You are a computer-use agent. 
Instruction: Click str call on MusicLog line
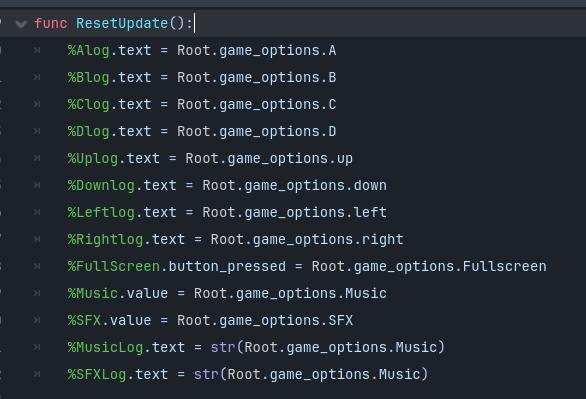click(x=223, y=347)
